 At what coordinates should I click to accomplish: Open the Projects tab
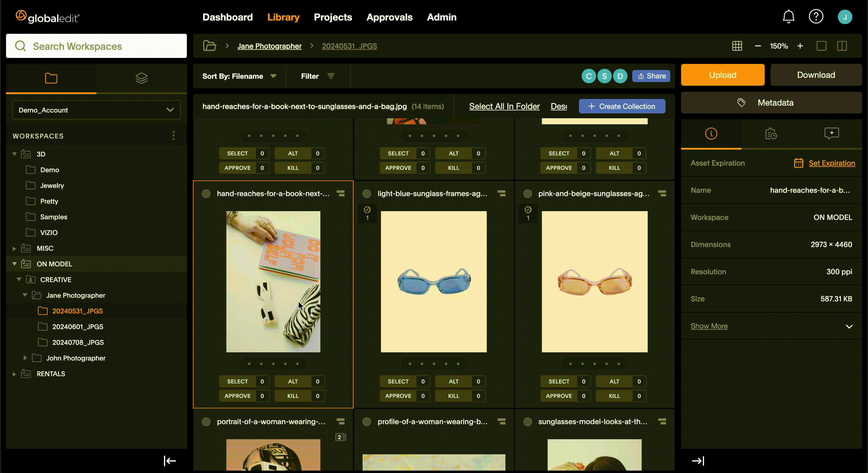333,17
